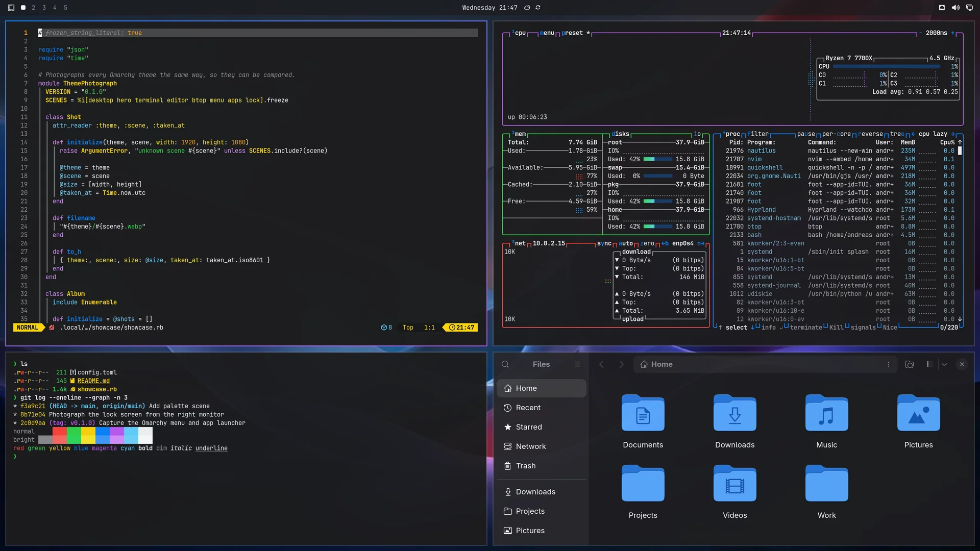Expand the view options dropdown arrow
This screenshot has height=551, width=980.
pyautogui.click(x=944, y=364)
